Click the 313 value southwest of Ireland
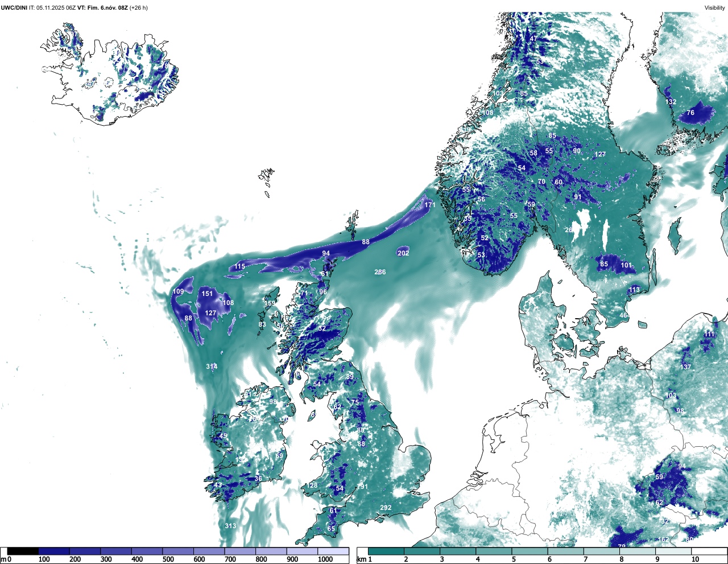The image size is (728, 564). click(x=230, y=526)
